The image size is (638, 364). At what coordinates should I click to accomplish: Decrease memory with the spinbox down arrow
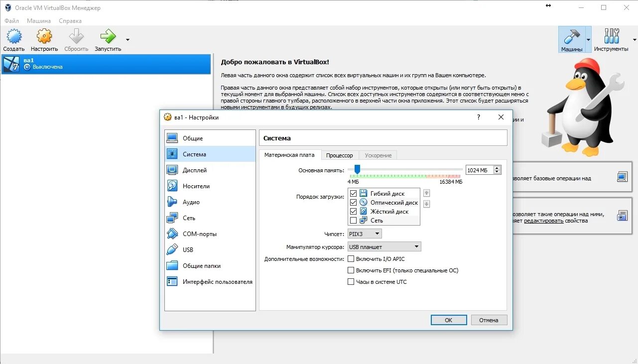pos(497,172)
